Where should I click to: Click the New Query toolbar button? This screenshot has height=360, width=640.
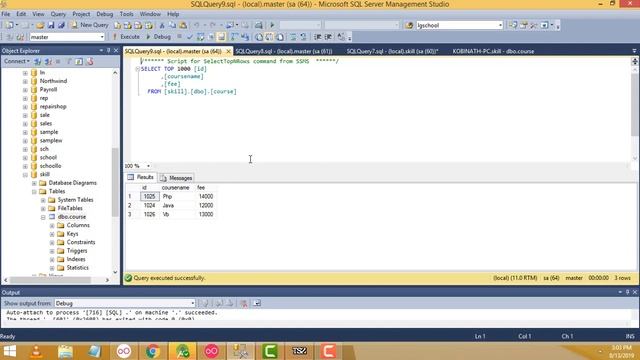point(90,25)
